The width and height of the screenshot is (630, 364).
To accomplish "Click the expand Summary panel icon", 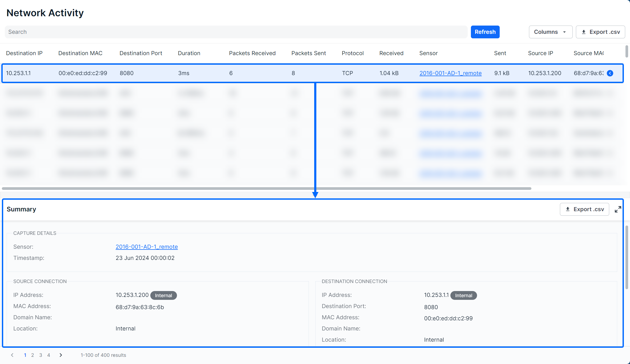I will point(618,210).
